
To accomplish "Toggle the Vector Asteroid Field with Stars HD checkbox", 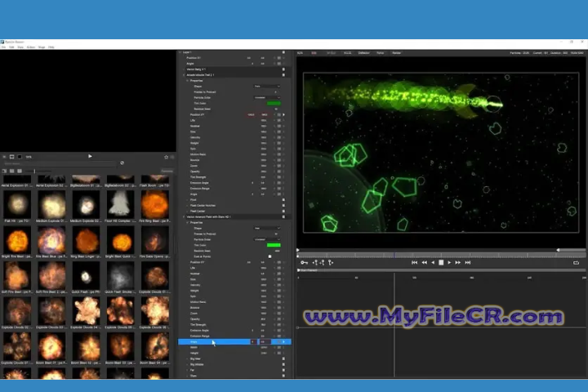I will [283, 216].
